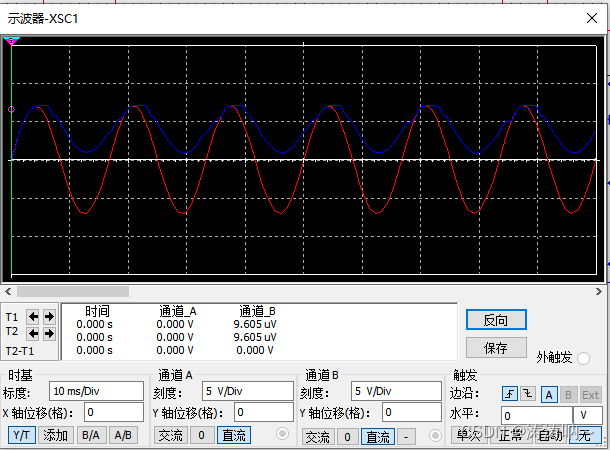Select trigger source B
This screenshot has height=450, width=610.
click(x=568, y=395)
